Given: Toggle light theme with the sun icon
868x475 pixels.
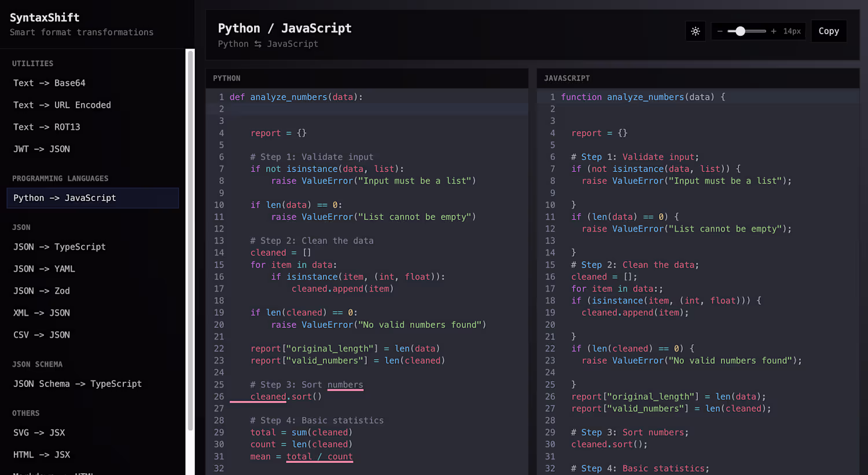Looking at the screenshot, I should [x=696, y=31].
